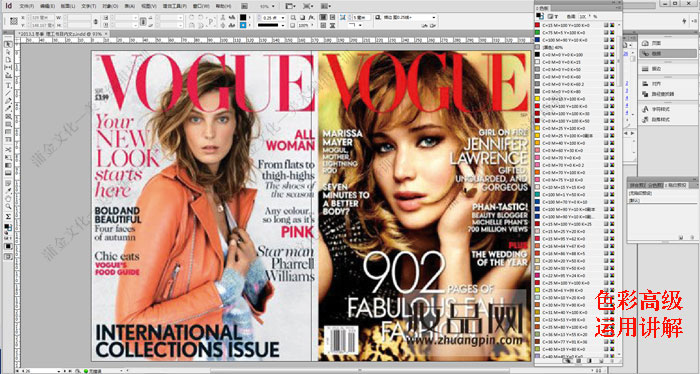The height and width of the screenshot is (374, 700).
Task: Click the Swatches panel vertical scrollbar
Action: coord(619,60)
